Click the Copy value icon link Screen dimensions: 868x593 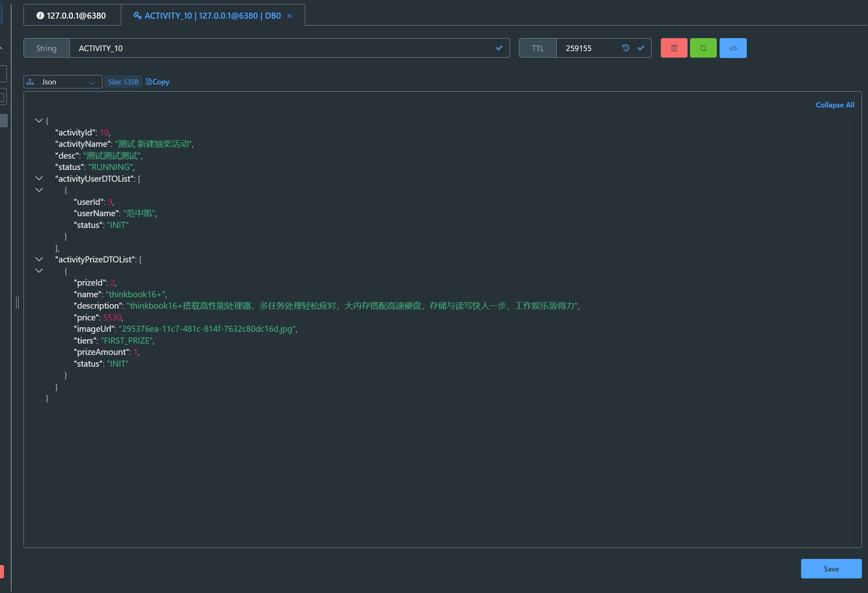[157, 82]
